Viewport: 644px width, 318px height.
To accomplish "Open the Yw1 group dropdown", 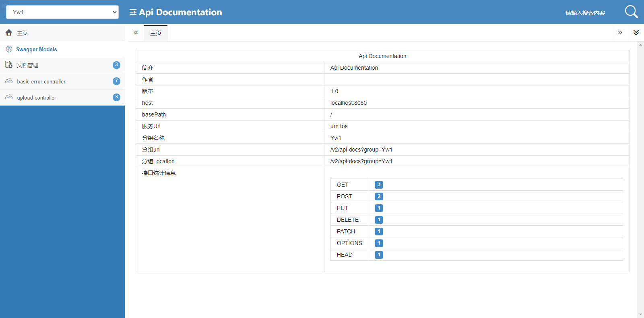I will click(x=62, y=12).
